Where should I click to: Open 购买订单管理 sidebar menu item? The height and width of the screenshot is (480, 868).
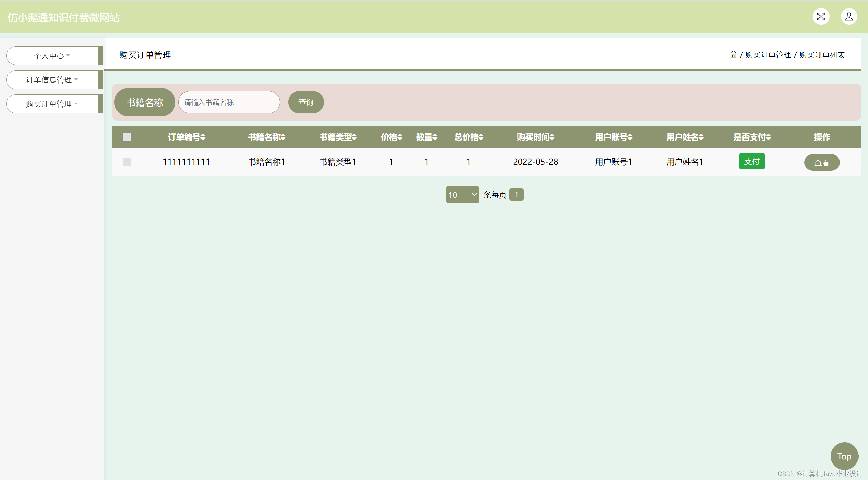click(x=52, y=104)
